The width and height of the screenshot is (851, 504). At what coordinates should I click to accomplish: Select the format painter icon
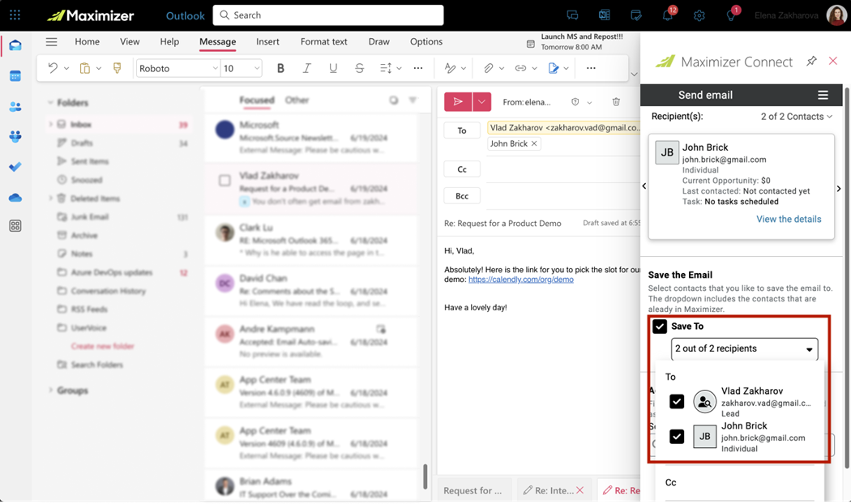(x=117, y=68)
